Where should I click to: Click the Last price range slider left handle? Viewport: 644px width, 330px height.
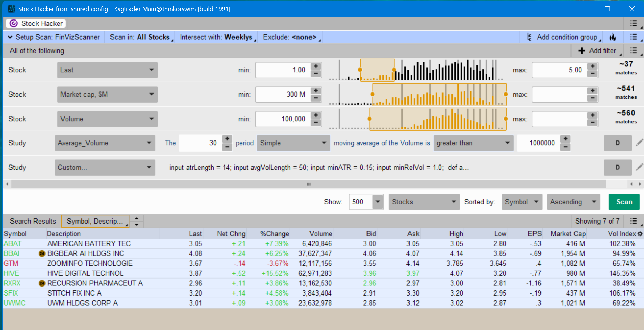[x=360, y=70]
